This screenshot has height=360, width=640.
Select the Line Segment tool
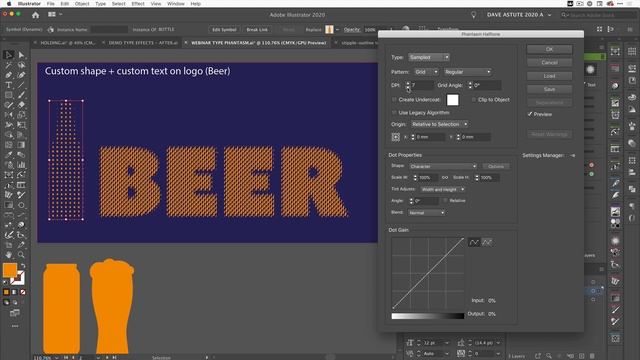point(21,85)
